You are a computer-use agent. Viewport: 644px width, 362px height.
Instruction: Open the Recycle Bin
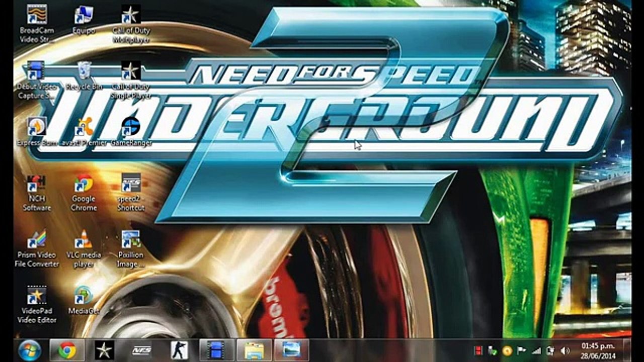(x=84, y=76)
